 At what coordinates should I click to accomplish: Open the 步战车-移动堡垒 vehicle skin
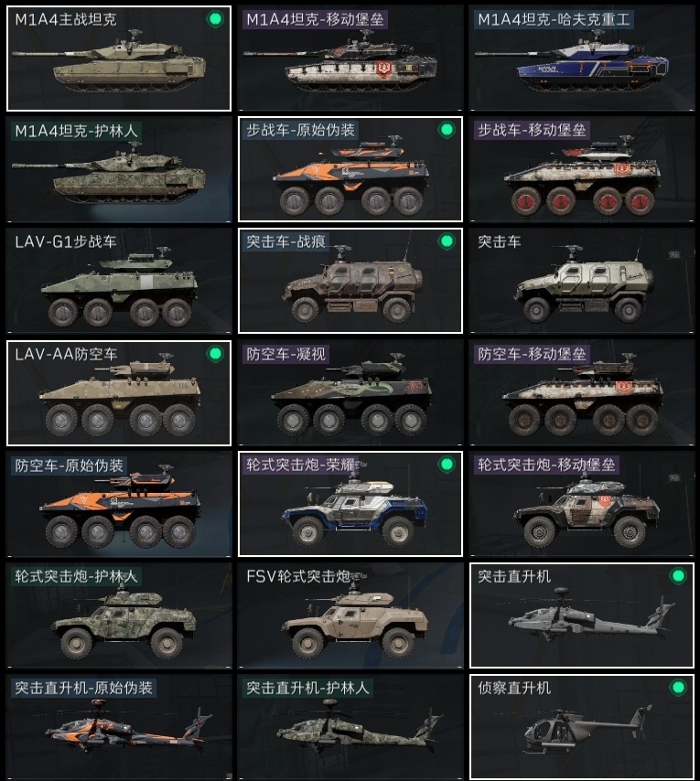pyautogui.click(x=581, y=169)
